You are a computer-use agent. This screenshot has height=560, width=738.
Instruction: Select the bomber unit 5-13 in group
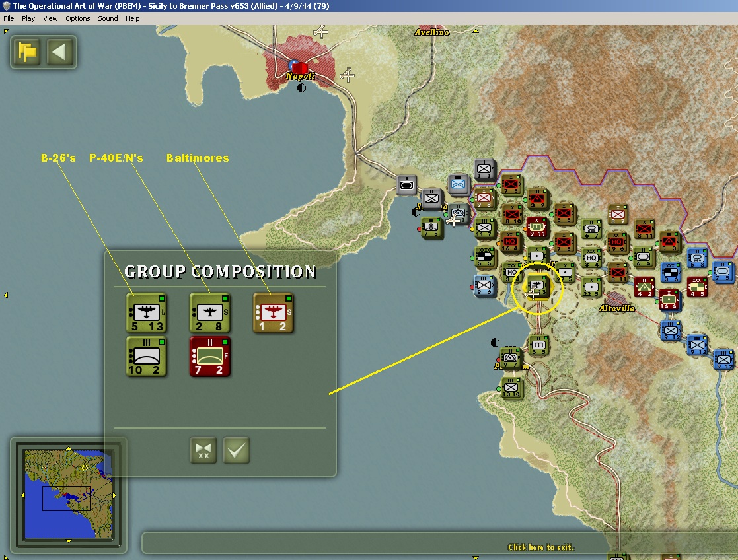pos(147,313)
